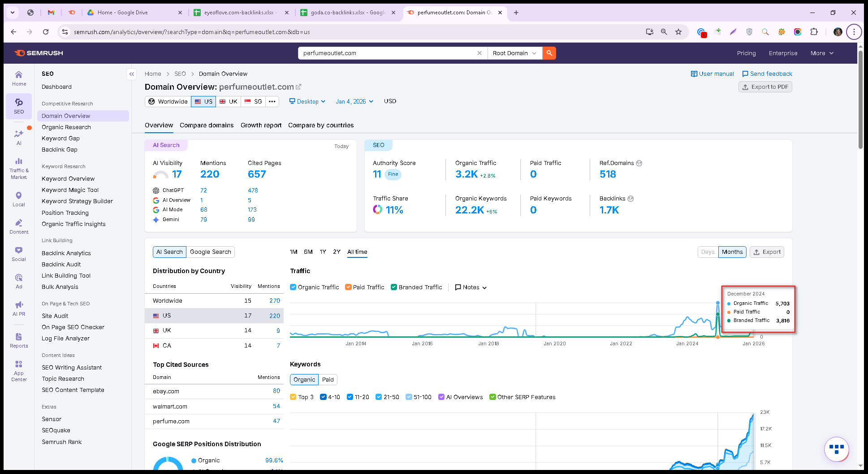Select the 1Y time range
Viewport: 868px width, 474px height.
(323, 252)
